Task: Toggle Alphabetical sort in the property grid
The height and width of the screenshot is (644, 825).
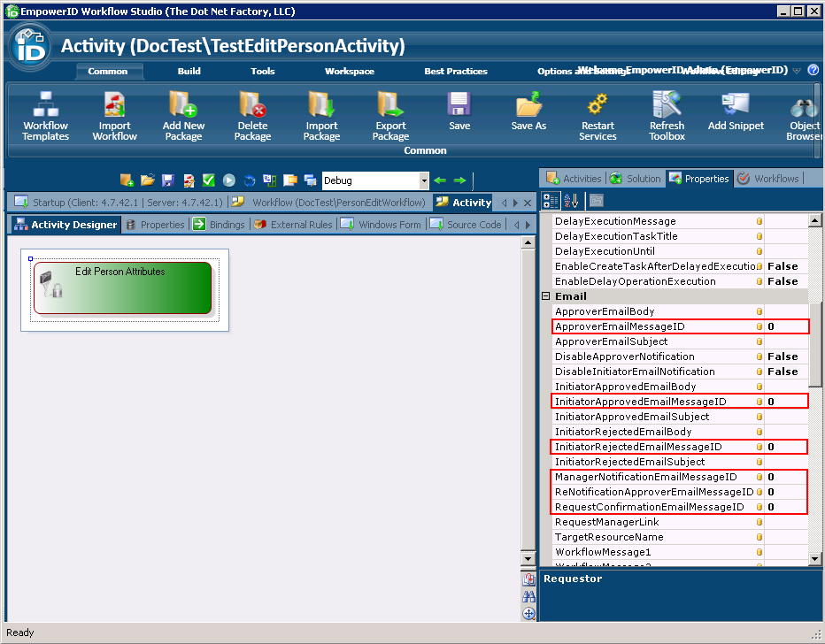Action: tap(571, 201)
